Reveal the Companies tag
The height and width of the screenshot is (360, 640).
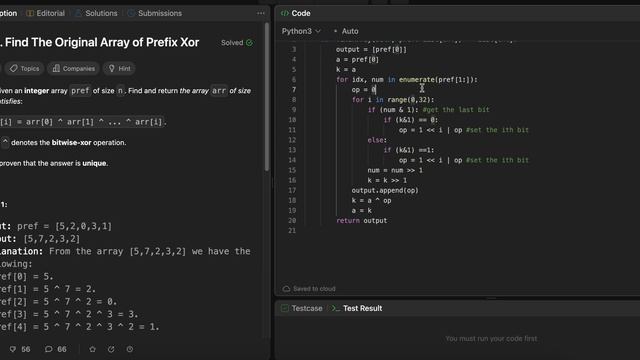pos(74,68)
